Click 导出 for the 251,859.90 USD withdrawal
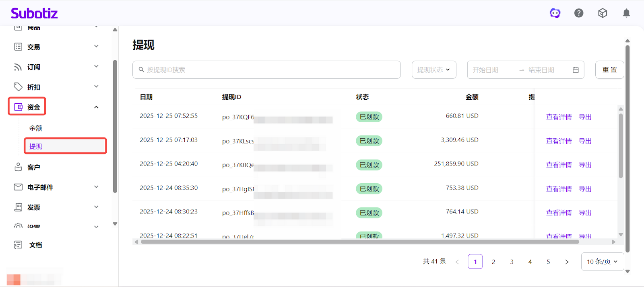Screen dimensions: 644x287 (585, 165)
